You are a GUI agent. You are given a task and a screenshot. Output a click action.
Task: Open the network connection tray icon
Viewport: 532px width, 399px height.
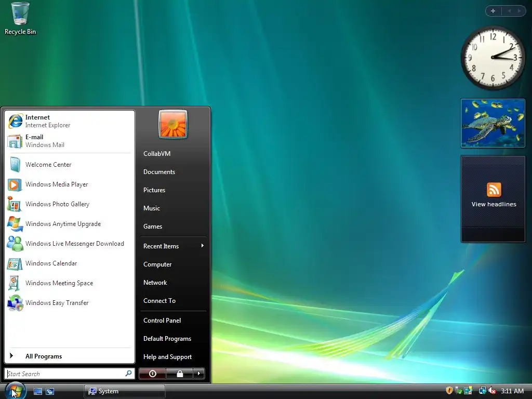[482, 391]
